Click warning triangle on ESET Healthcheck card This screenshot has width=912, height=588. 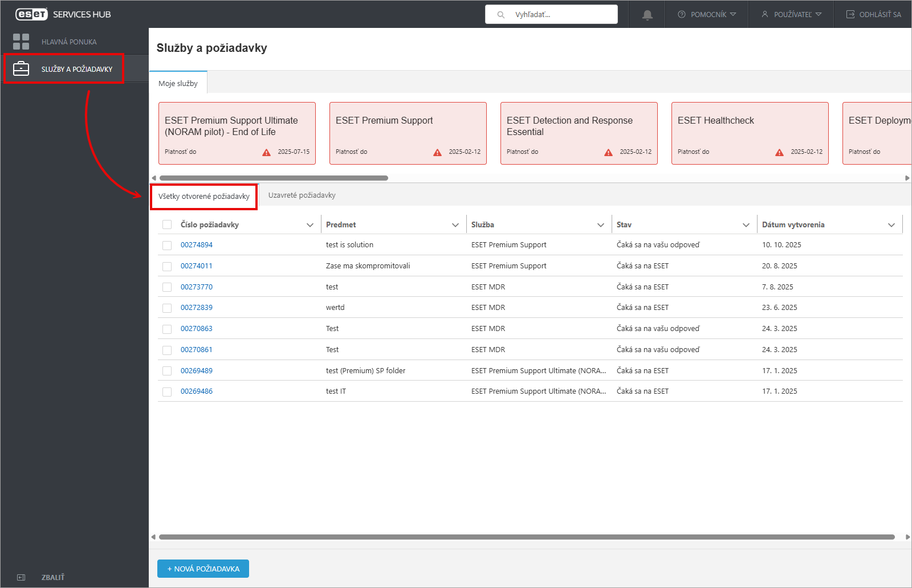[x=779, y=152]
